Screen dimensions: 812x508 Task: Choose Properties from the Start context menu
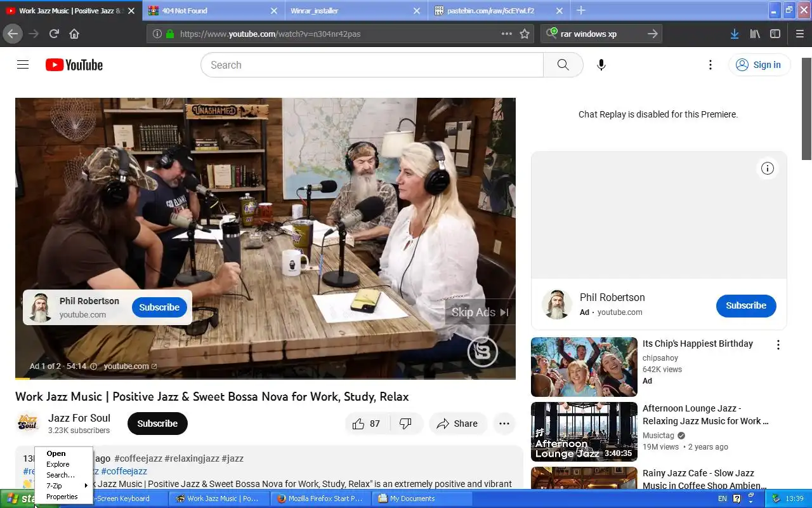(62, 497)
